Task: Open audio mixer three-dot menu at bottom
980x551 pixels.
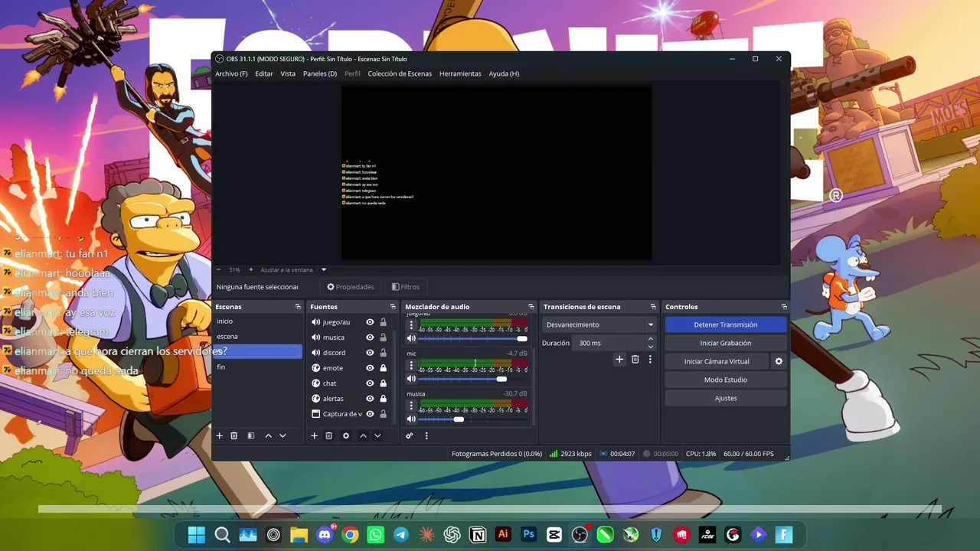Action: [x=426, y=435]
